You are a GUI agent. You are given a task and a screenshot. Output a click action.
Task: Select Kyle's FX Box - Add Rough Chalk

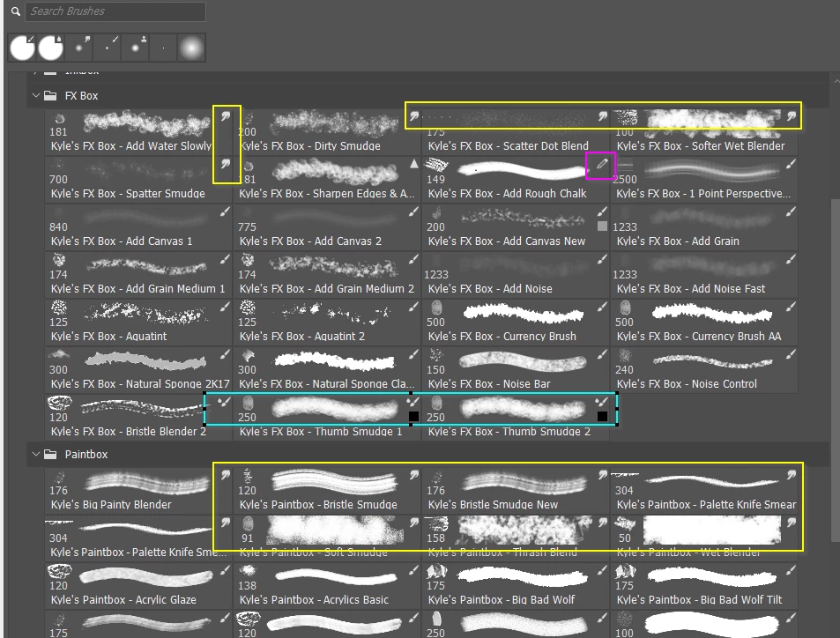516,180
